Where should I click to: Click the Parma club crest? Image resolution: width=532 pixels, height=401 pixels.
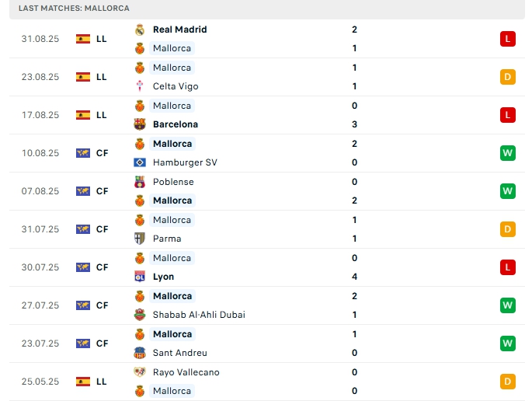(x=140, y=239)
